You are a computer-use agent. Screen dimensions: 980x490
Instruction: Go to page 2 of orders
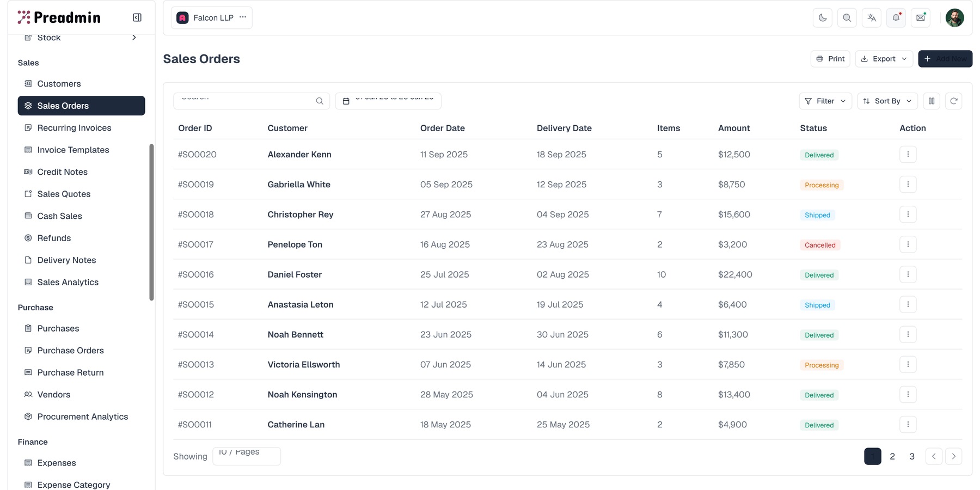tap(892, 456)
